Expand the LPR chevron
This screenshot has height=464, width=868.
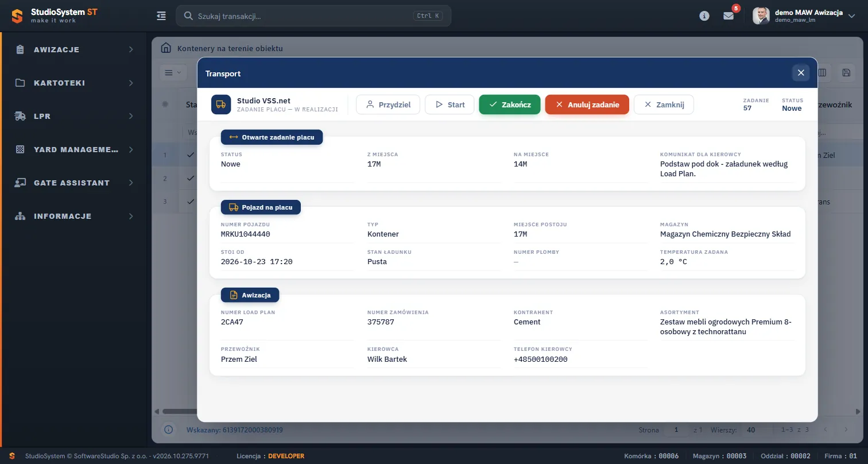131,116
